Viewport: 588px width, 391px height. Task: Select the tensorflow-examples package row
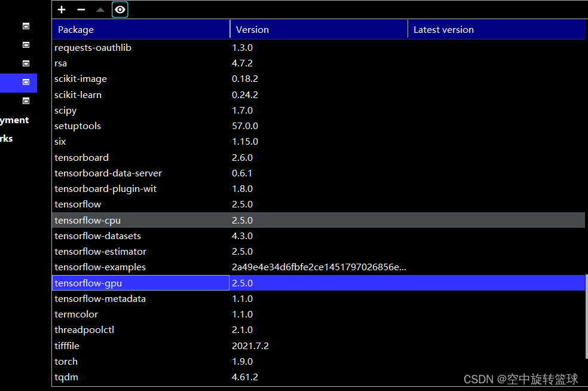click(x=318, y=267)
